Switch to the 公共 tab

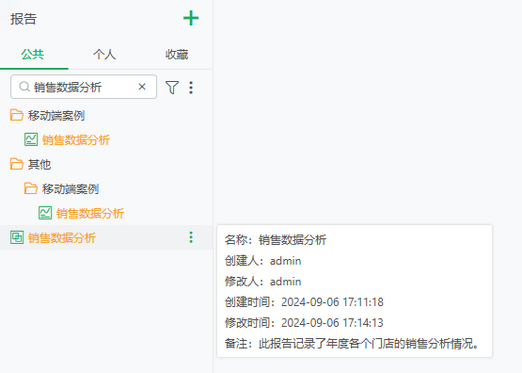(32, 54)
